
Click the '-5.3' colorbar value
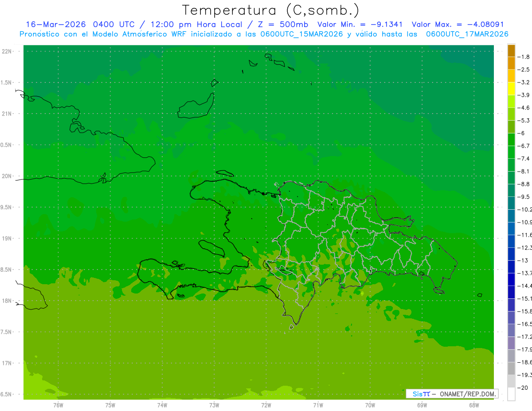point(524,120)
